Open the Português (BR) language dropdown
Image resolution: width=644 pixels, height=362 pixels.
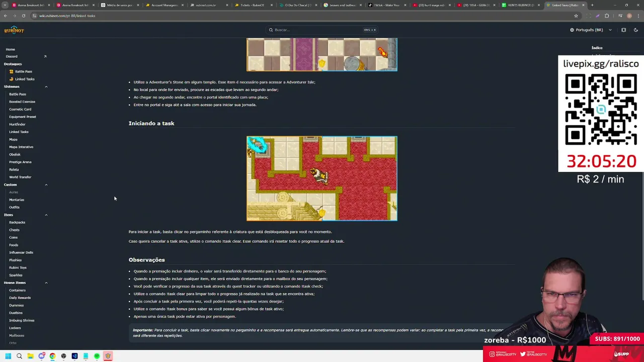click(591, 30)
